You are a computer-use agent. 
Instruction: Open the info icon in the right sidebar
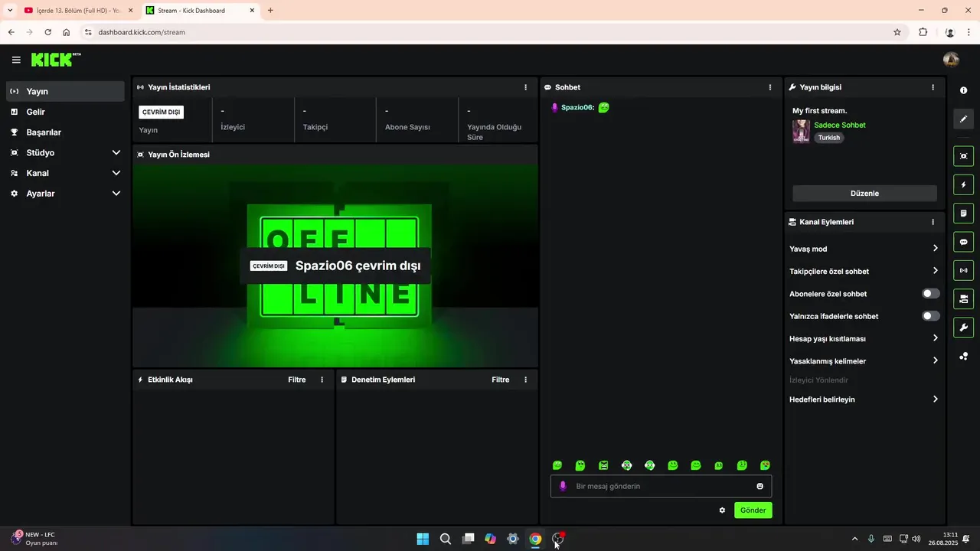[963, 90]
